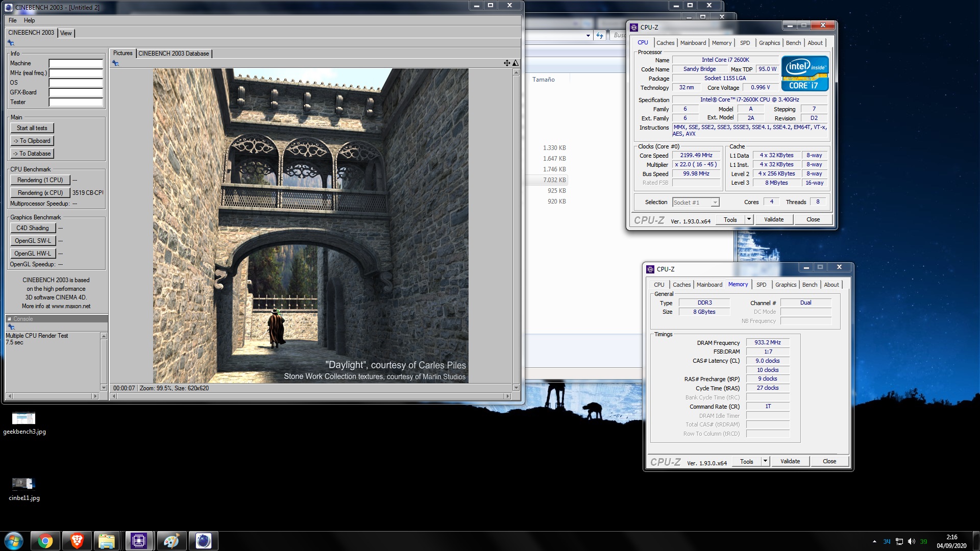Open SPD tab in lower CPU-Z
The height and width of the screenshot is (551, 980).
click(762, 285)
